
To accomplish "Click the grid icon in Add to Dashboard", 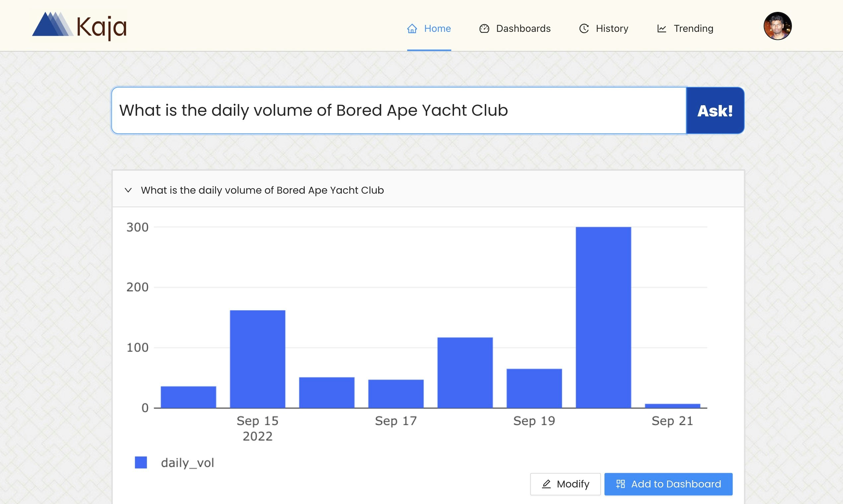I will [x=620, y=484].
